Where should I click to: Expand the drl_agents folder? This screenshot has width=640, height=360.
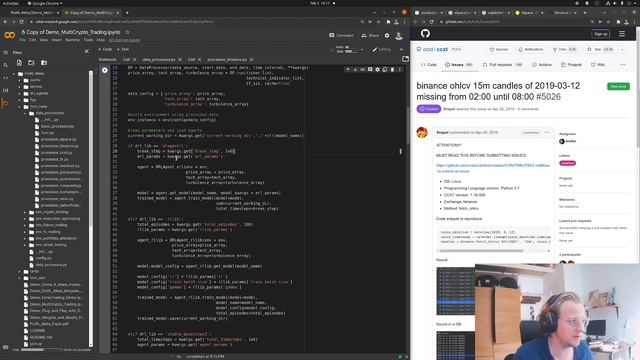(x=19, y=93)
